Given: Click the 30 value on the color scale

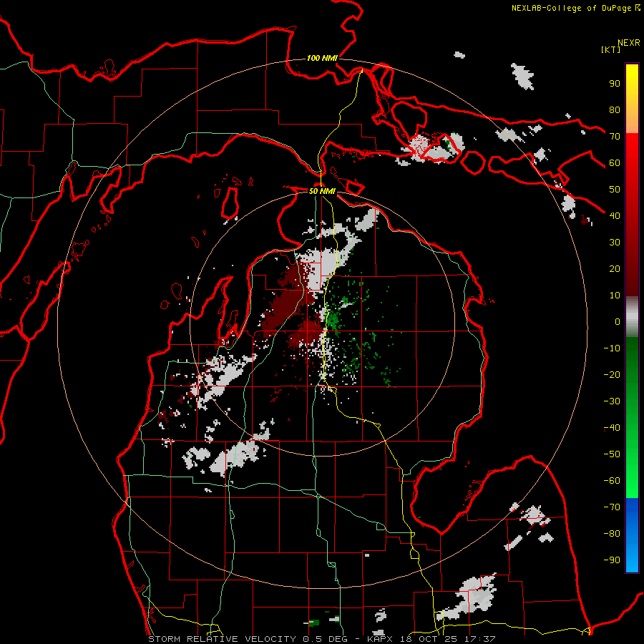Looking at the screenshot, I should pyautogui.click(x=615, y=243).
